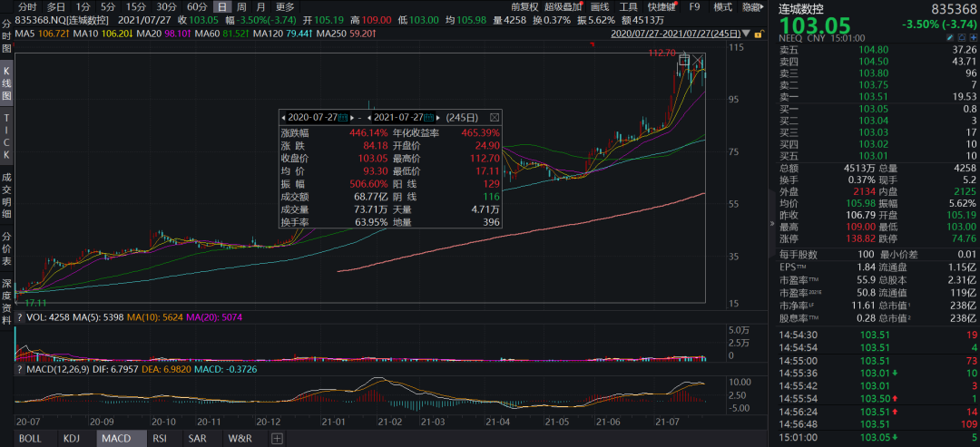Viewport: 980px width, 447px height.
Task: Switch to the 周 weekly period
Action: point(241,6)
